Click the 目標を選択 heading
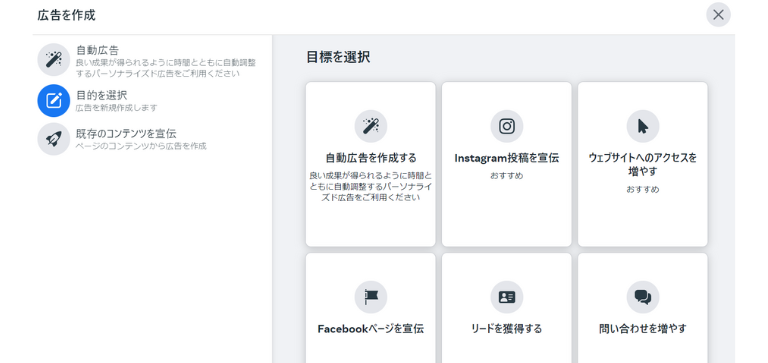This screenshot has width=768, height=363. tap(338, 57)
